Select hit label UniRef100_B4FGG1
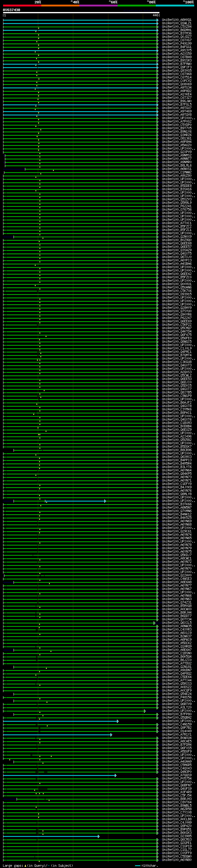 (x=176, y=47)
